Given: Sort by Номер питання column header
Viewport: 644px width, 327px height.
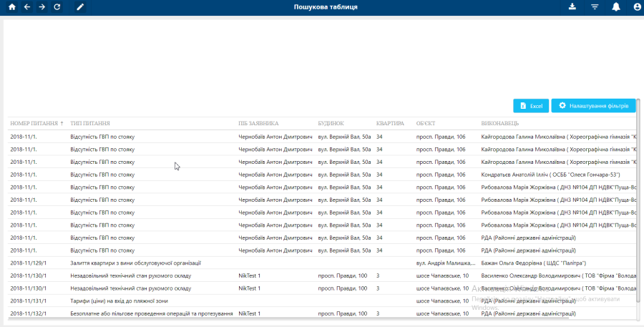Looking at the screenshot, I should coord(34,123).
